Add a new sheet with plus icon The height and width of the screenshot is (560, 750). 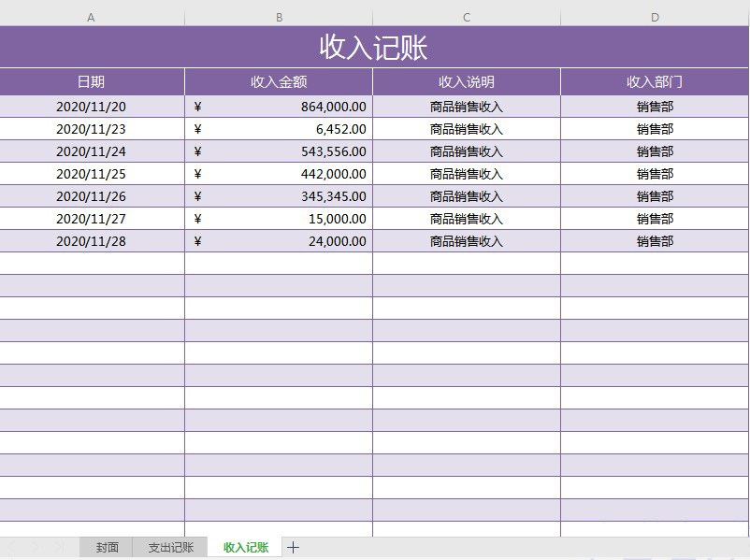[x=294, y=547]
